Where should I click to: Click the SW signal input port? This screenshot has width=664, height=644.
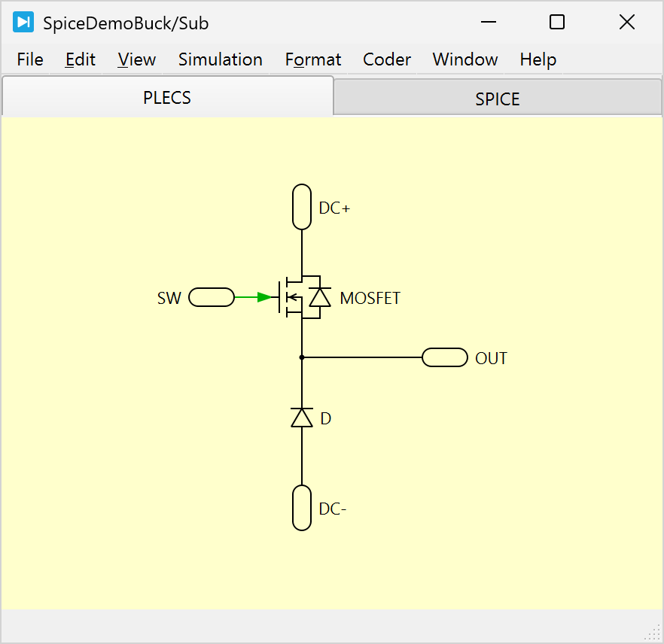pyautogui.click(x=212, y=297)
